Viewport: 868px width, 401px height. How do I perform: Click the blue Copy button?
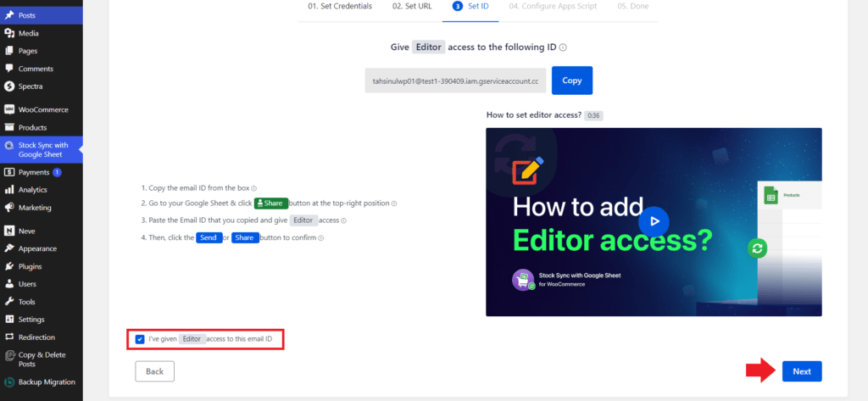click(572, 81)
